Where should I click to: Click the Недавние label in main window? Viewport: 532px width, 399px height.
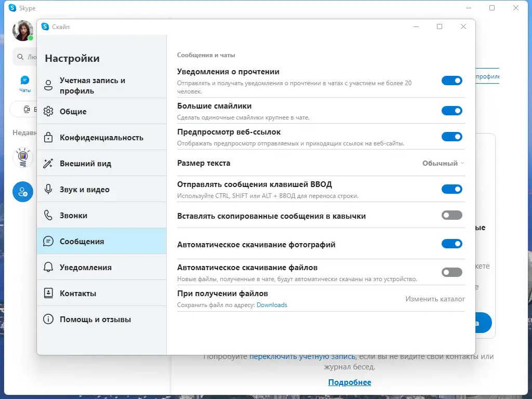(24, 132)
